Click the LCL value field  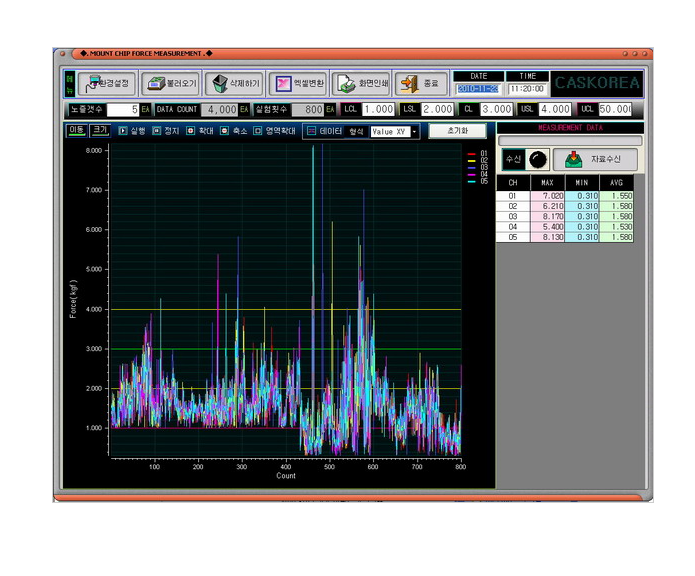378,109
